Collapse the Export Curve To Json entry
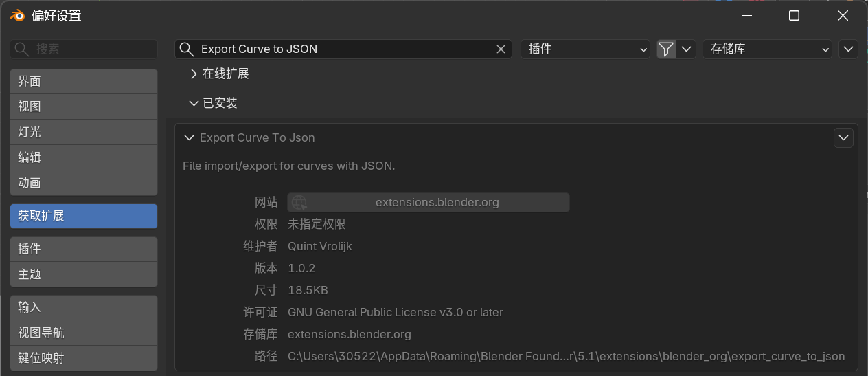This screenshot has width=868, height=376. coord(190,137)
